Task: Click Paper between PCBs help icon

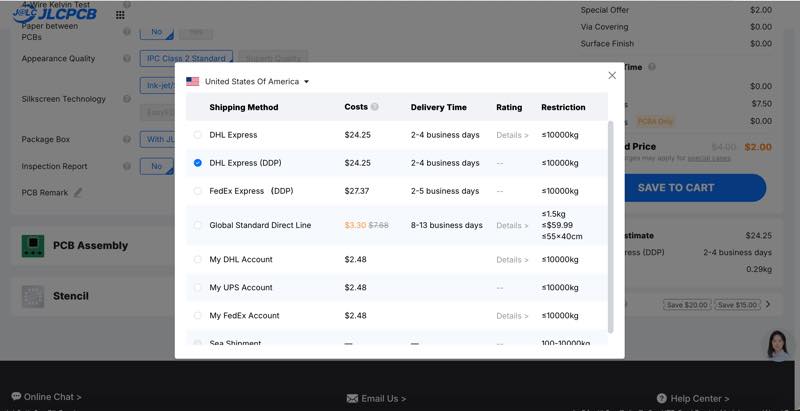Action: tap(127, 31)
